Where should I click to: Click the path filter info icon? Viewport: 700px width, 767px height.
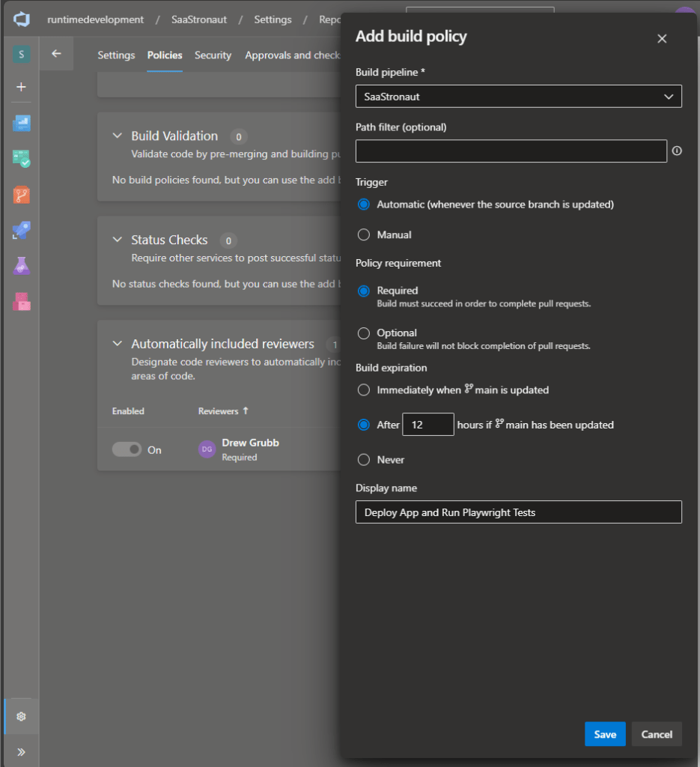pyautogui.click(x=677, y=151)
